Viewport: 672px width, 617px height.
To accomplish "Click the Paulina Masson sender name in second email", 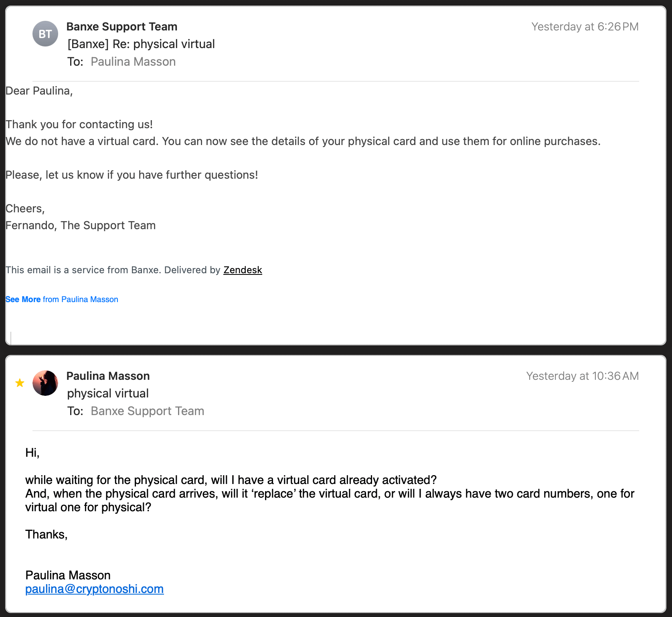I will click(x=108, y=376).
